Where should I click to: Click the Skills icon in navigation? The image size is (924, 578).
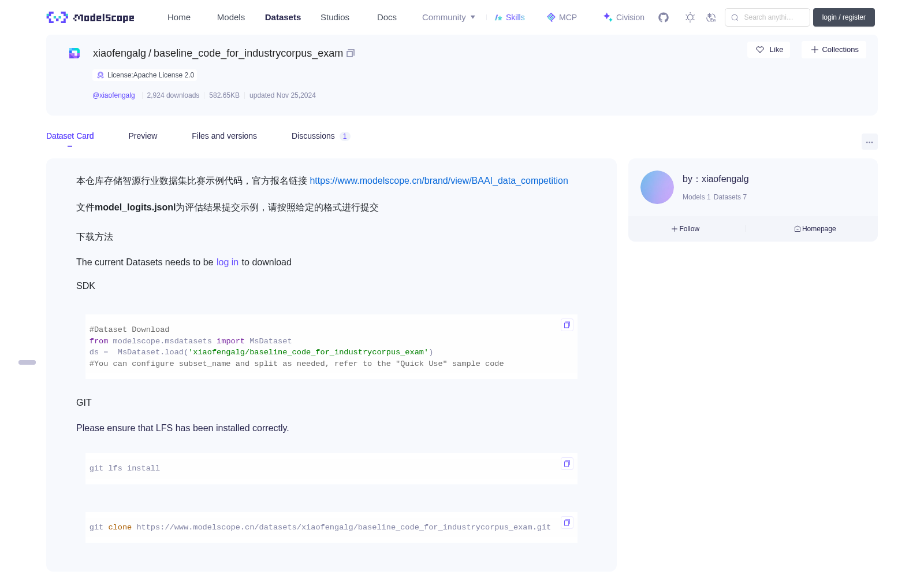(x=498, y=17)
